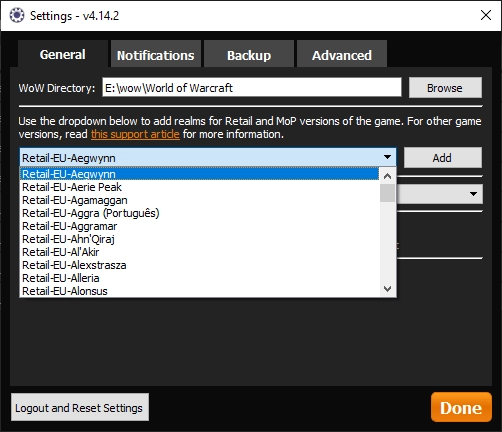This screenshot has height=432, width=502.
Task: Click the realm list scroll down arrow
Action: [387, 289]
